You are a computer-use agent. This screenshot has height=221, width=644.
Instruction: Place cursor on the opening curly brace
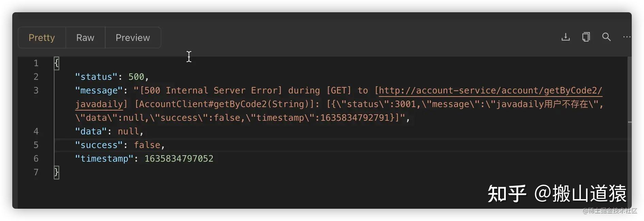(x=57, y=63)
